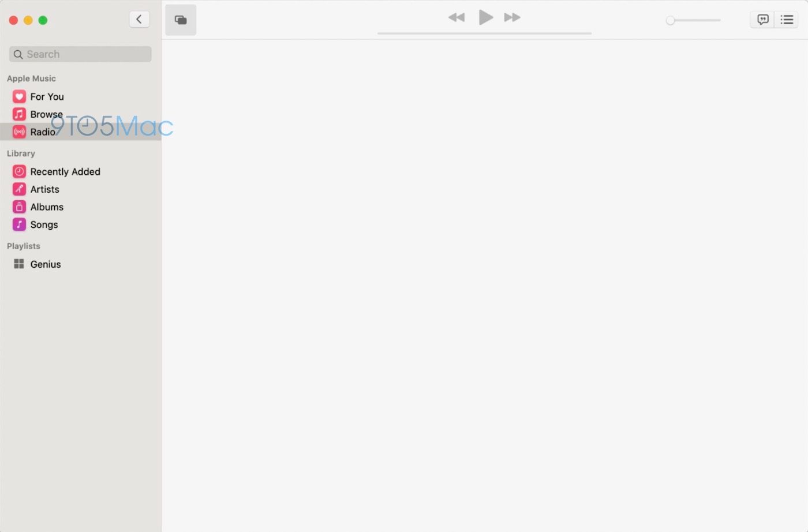
Task: Open Recently Added in Library
Action: coord(81,171)
